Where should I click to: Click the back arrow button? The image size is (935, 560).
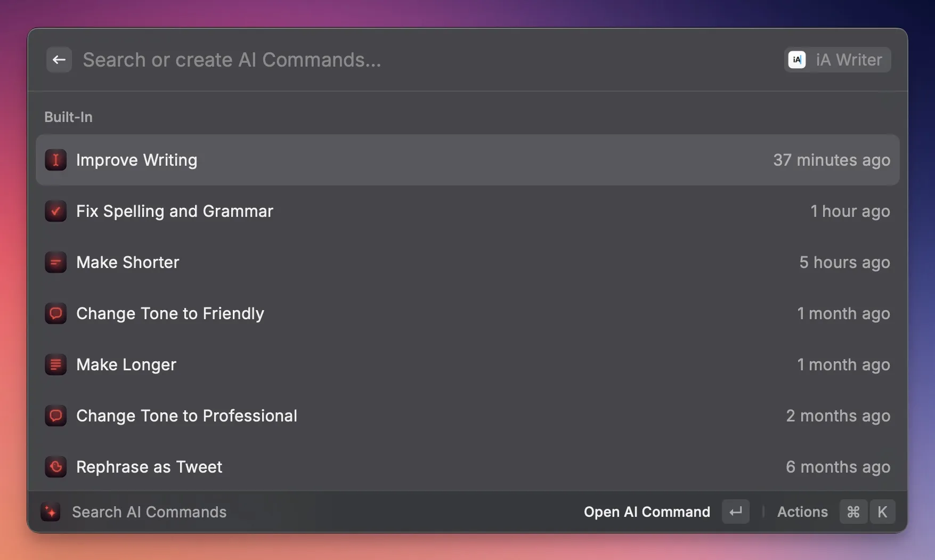(x=59, y=60)
